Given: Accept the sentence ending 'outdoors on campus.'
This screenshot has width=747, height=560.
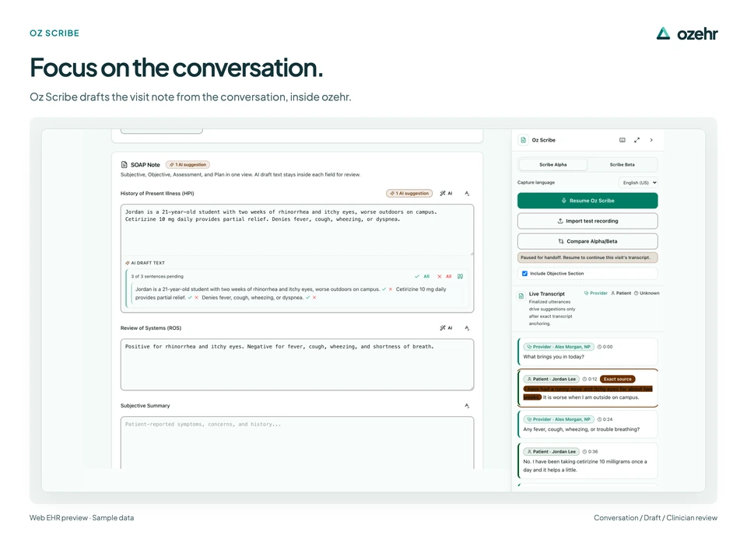Looking at the screenshot, I should (384, 289).
